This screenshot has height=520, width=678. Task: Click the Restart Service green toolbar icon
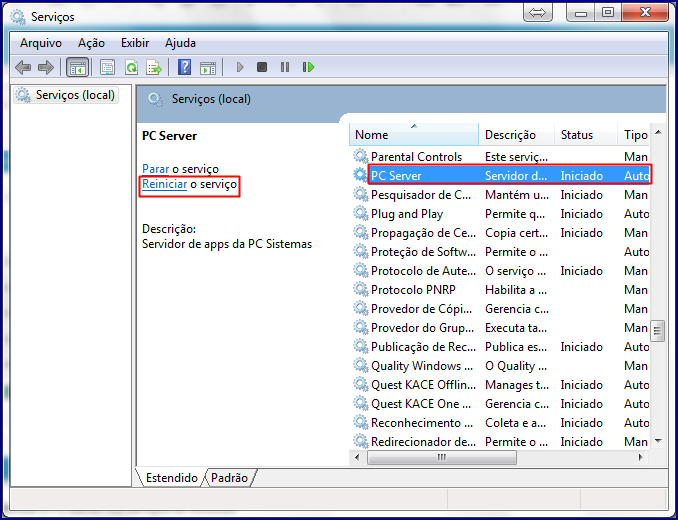pos(308,67)
